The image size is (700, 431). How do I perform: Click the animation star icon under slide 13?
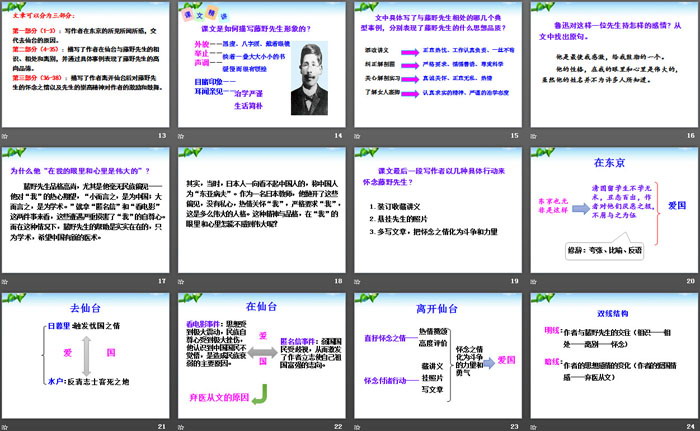5,136
